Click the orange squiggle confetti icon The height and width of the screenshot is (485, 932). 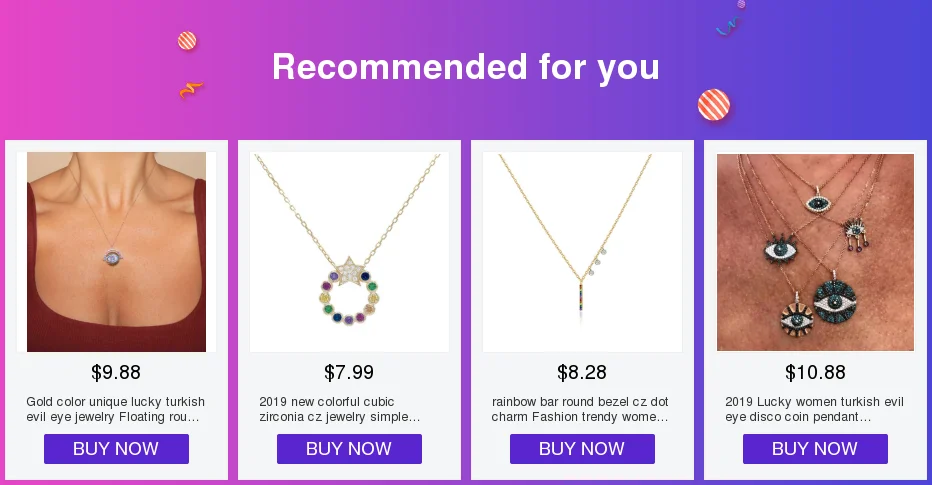[191, 90]
